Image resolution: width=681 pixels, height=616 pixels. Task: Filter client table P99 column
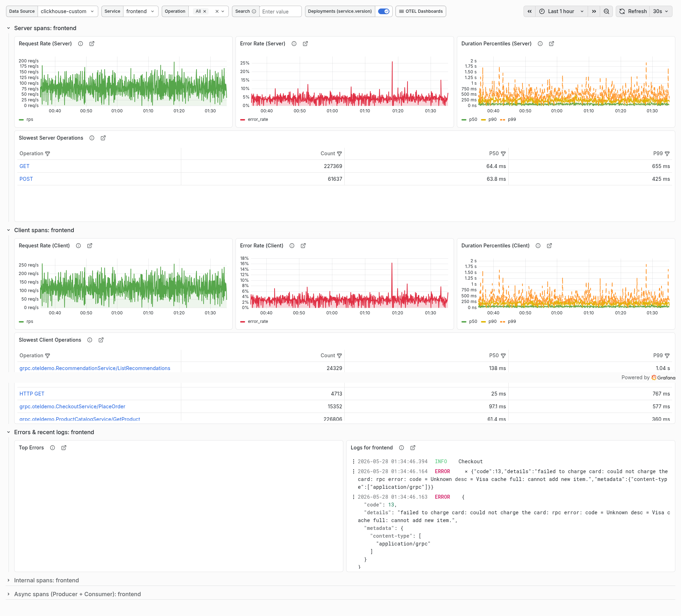coord(667,355)
